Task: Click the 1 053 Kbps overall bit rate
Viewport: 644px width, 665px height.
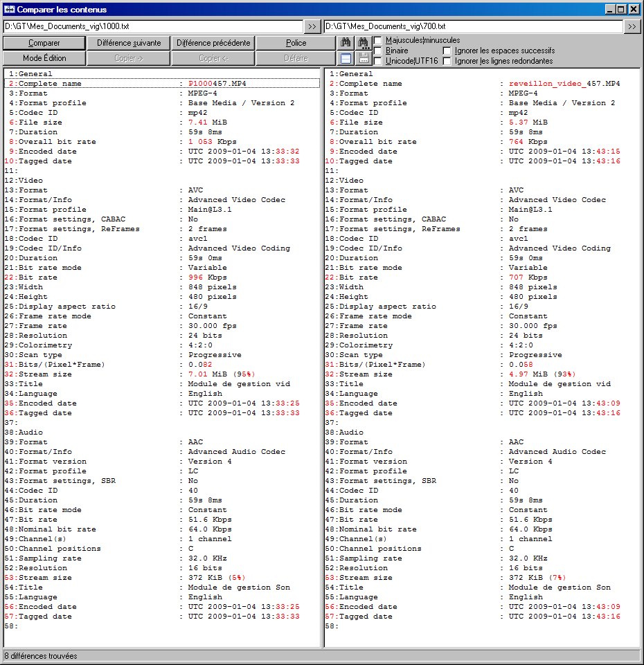Action: click(x=213, y=142)
